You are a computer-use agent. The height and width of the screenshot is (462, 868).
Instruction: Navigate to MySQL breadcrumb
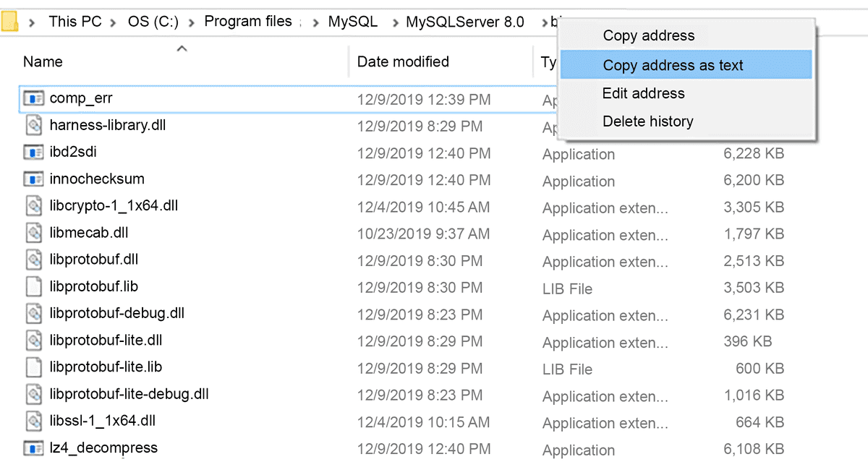(x=353, y=22)
